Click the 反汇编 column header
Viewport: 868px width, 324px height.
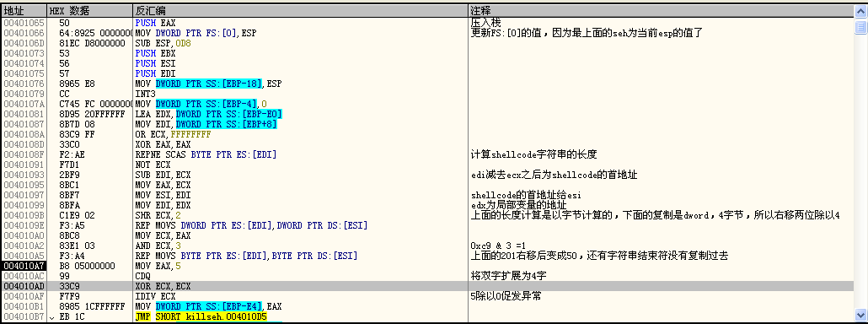coord(300,10)
